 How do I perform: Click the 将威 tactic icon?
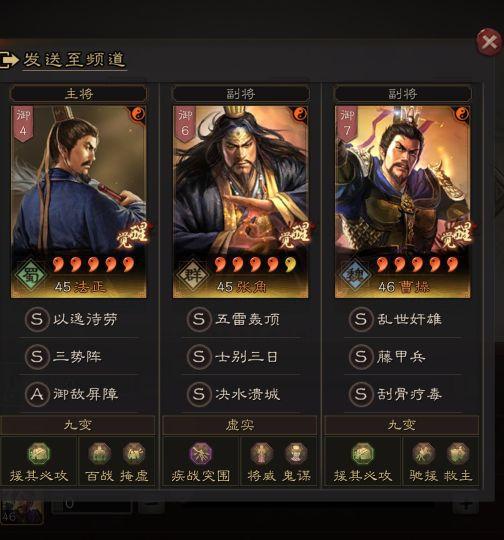(x=261, y=454)
